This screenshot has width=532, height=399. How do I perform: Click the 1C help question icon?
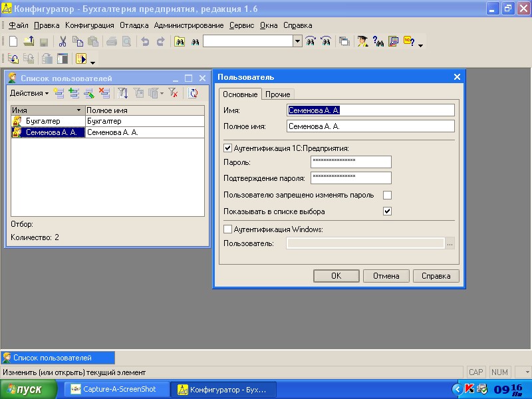[408, 41]
